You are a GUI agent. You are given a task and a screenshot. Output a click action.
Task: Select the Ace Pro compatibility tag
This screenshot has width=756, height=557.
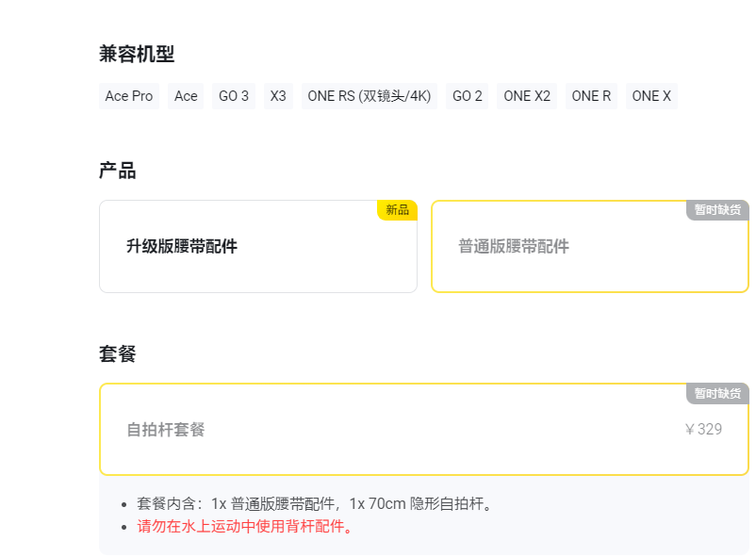coord(129,96)
